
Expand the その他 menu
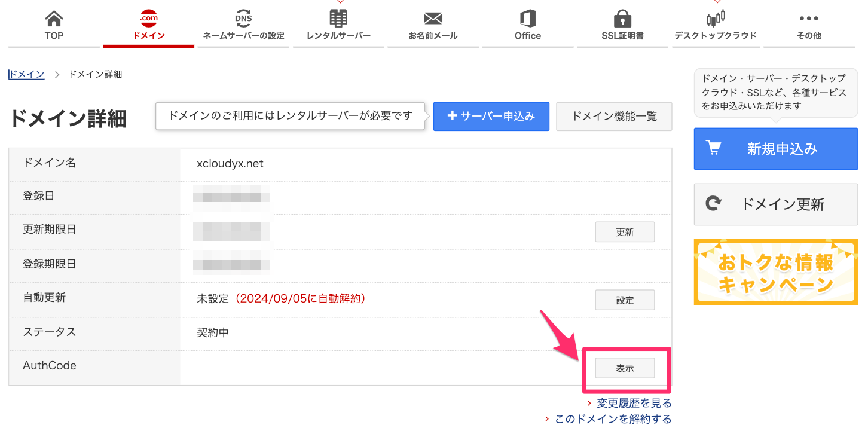coord(808,24)
